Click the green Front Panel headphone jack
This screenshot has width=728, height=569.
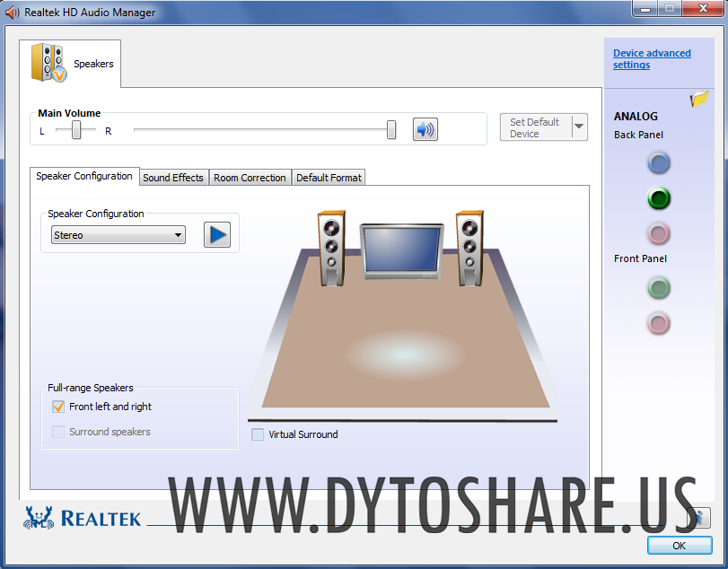[658, 288]
